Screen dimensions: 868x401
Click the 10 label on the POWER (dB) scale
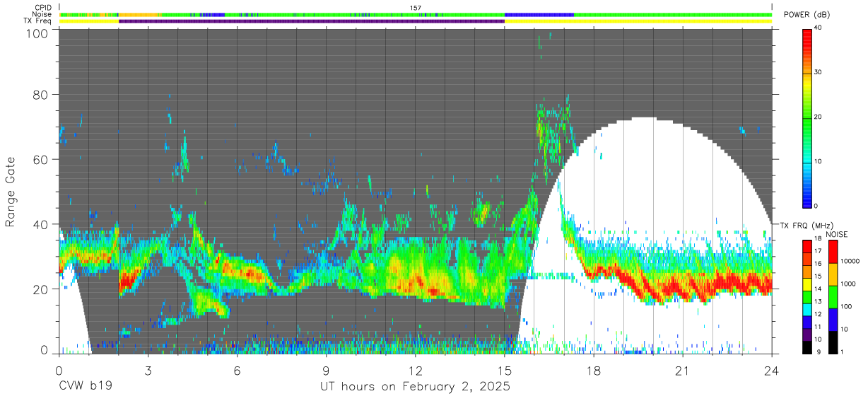tap(819, 161)
